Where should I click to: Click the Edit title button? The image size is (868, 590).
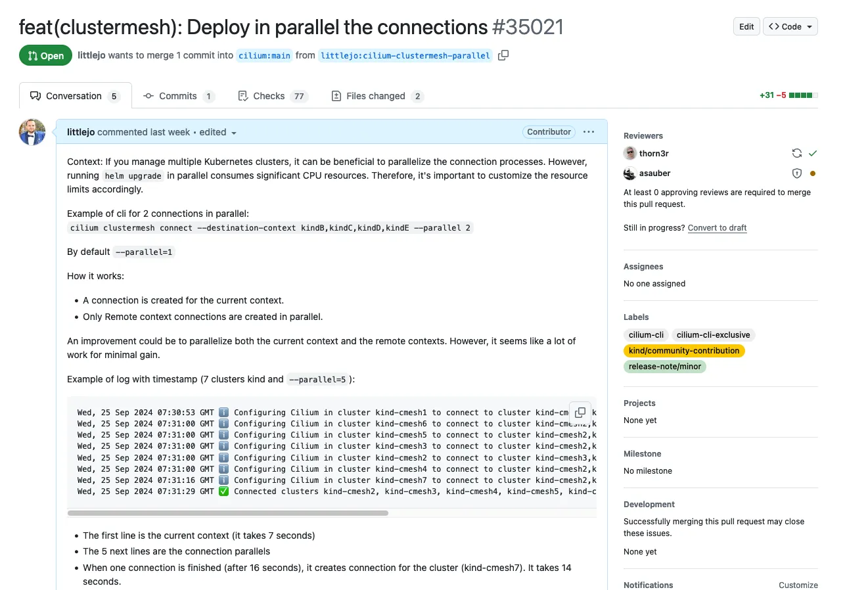746,26
